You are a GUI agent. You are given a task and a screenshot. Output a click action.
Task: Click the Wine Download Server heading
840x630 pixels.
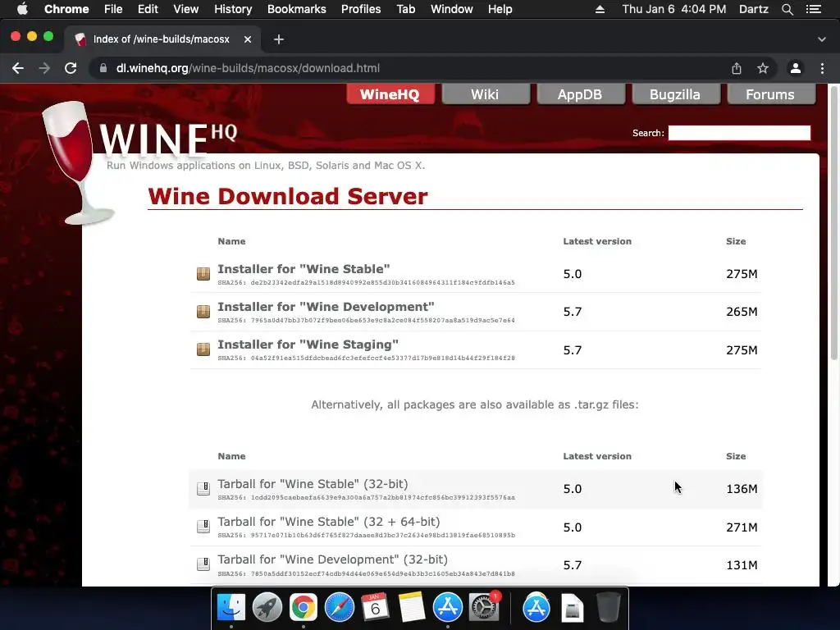tap(288, 196)
